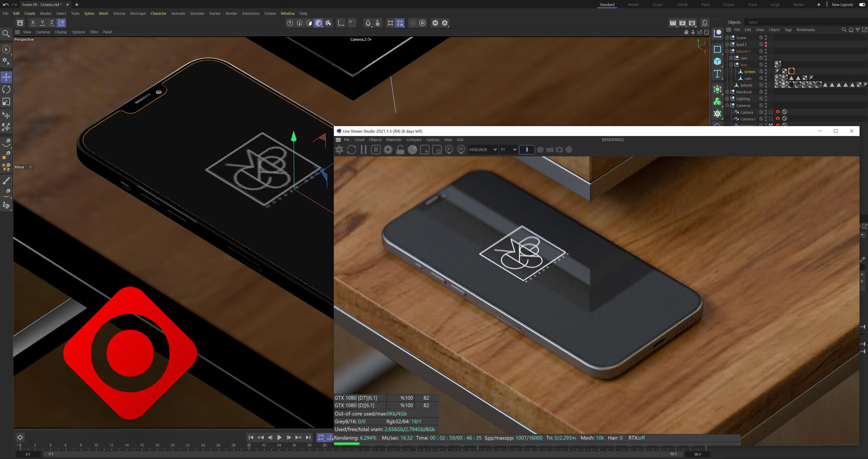The height and width of the screenshot is (459, 868).
Task: Toggle the coordinate system button next to Z
Action: click(61, 22)
